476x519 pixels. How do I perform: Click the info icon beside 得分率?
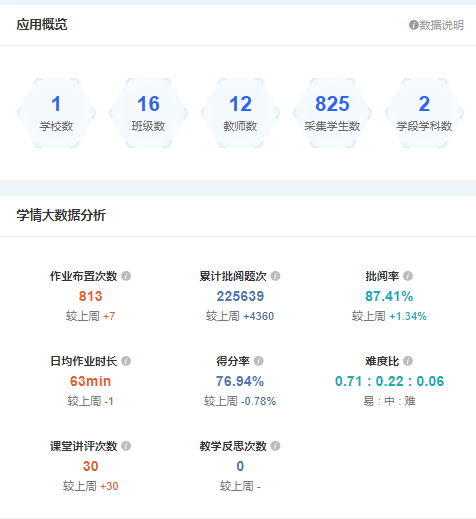tap(259, 361)
